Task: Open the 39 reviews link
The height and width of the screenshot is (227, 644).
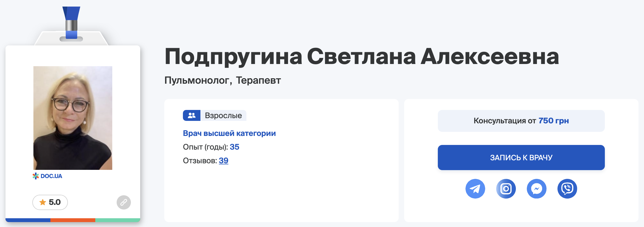Action: pyautogui.click(x=223, y=161)
